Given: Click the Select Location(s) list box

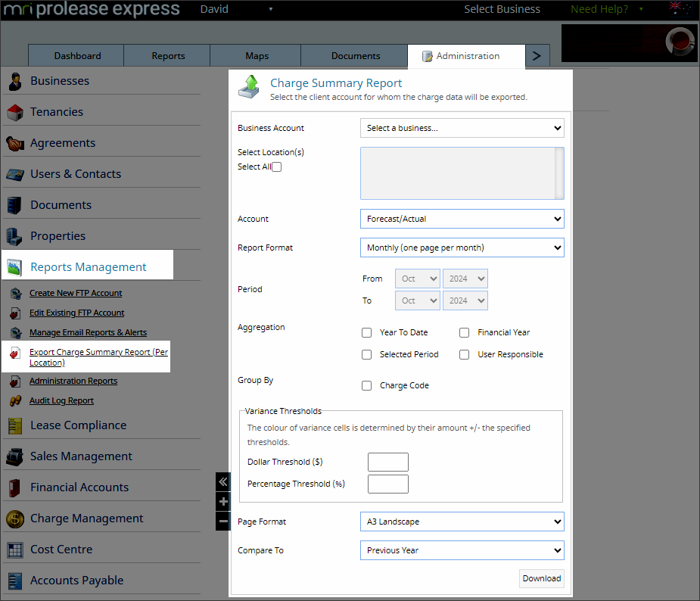Looking at the screenshot, I should coord(462,173).
